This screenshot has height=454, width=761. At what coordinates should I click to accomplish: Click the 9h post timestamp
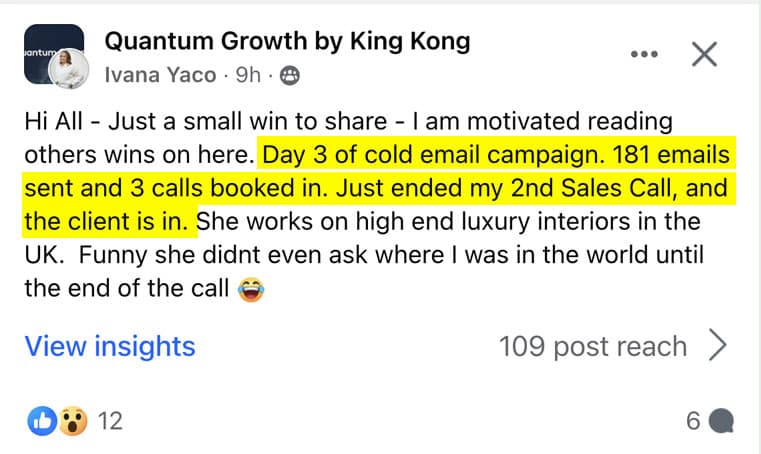246,74
